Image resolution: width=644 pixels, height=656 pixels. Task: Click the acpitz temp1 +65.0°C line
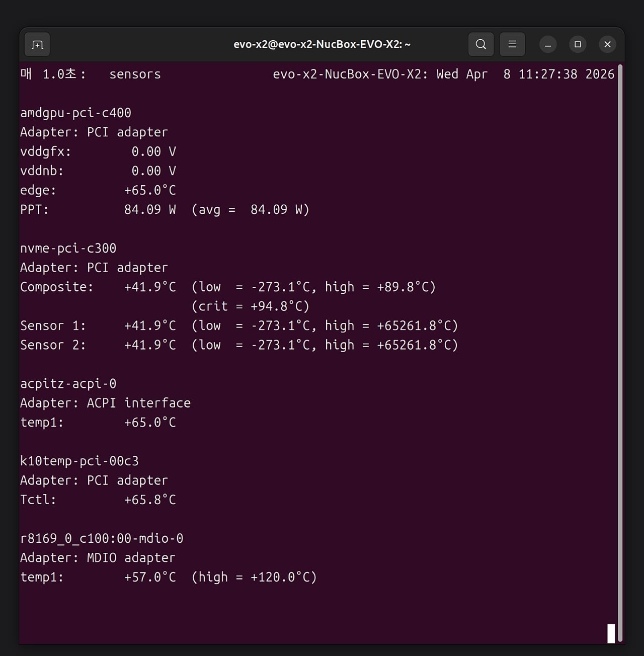(x=98, y=423)
